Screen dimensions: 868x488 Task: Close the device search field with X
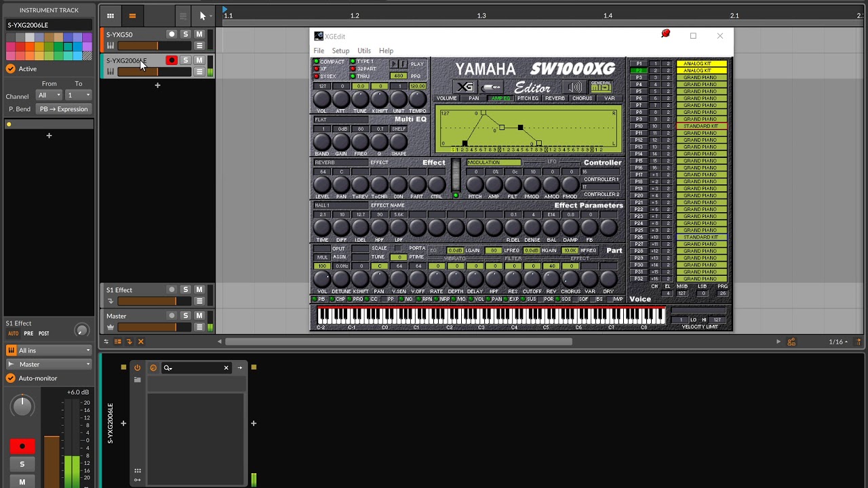[x=226, y=368]
